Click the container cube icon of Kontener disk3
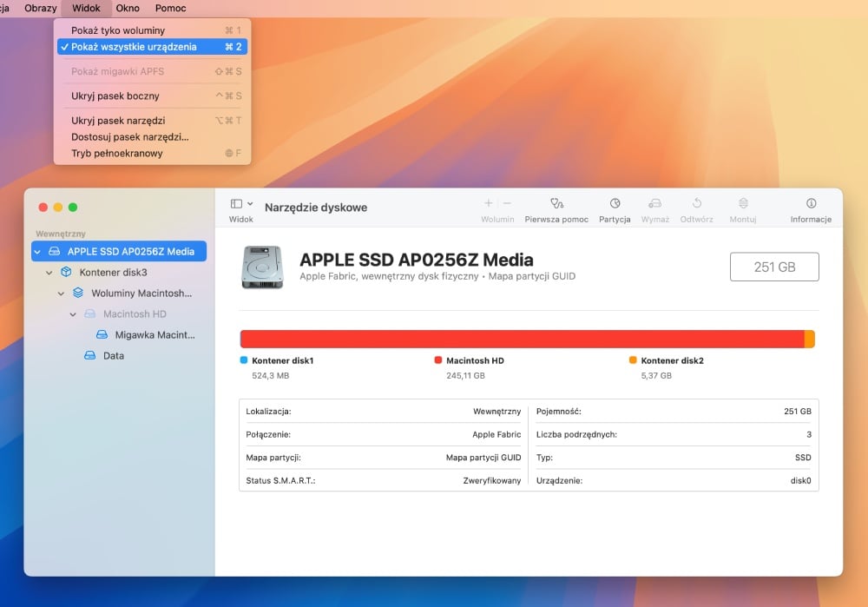This screenshot has height=607, width=868. [67, 272]
